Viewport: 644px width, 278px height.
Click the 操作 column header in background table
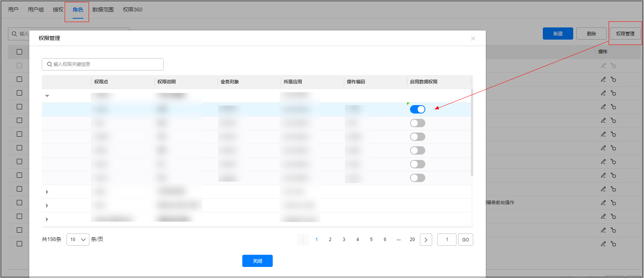[603, 52]
